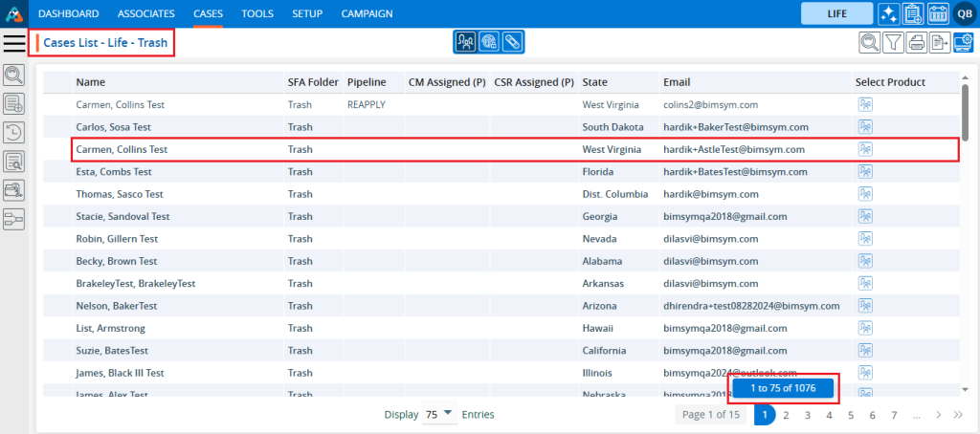This screenshot has height=434, width=980.
Task: Open the Display entries count dropdown
Action: [x=438, y=415]
